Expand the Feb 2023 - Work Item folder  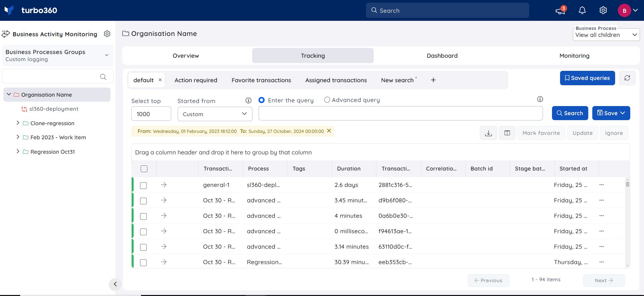18,137
